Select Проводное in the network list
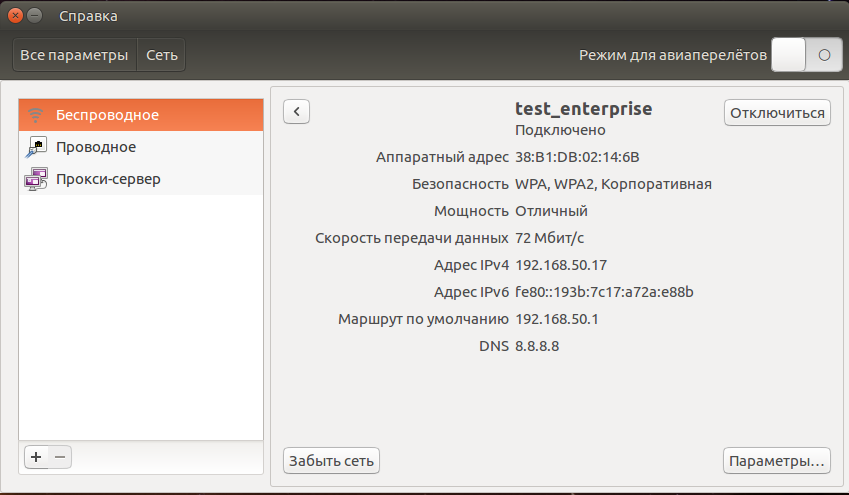This screenshot has height=495, width=849. pos(96,147)
